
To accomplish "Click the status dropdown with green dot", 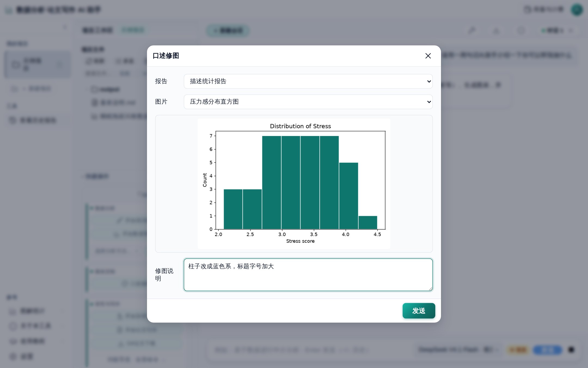I will (557, 30).
